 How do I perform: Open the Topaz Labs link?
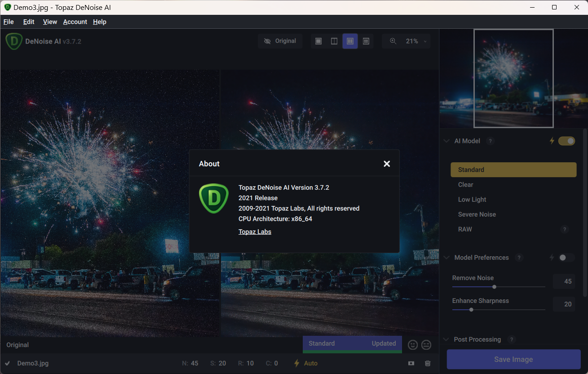tap(255, 232)
